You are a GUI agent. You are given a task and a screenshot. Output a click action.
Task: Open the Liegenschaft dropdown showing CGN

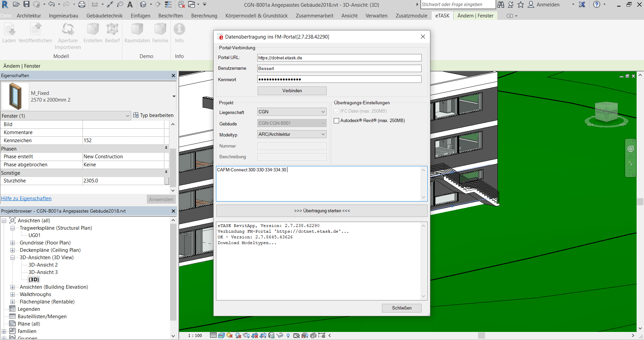292,112
